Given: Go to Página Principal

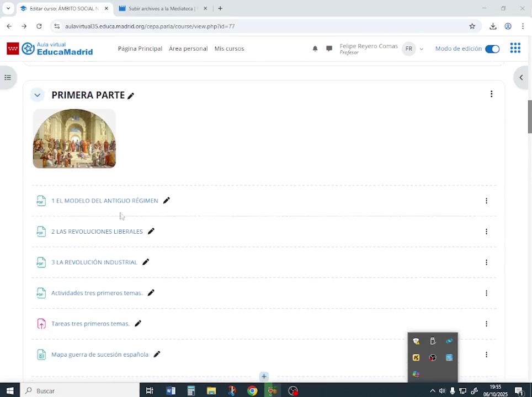Looking at the screenshot, I should (140, 49).
